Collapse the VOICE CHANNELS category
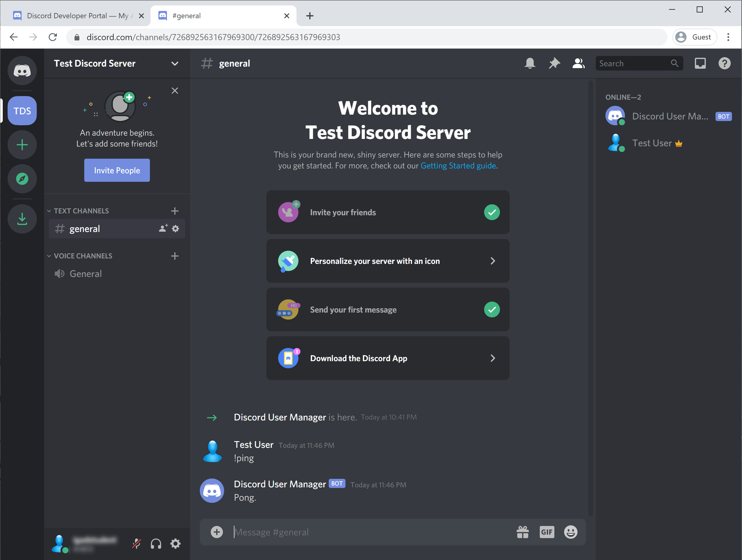742x560 pixels. pyautogui.click(x=83, y=256)
